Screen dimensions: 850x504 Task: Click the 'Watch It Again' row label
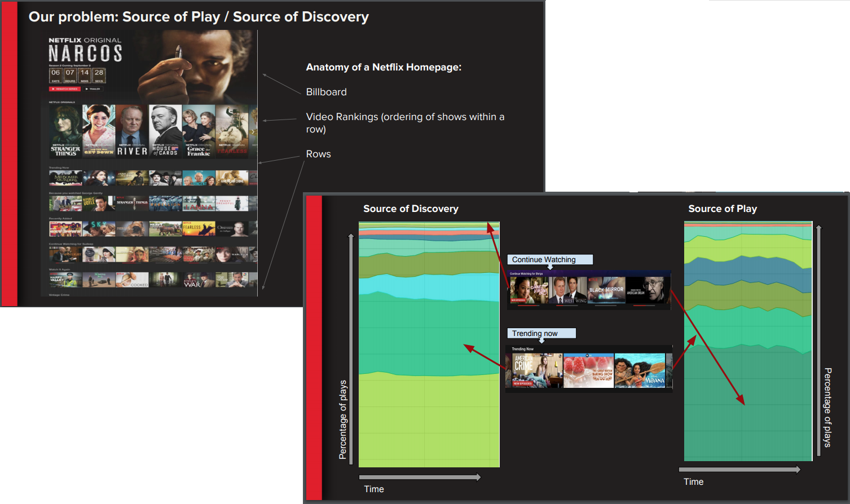59,269
